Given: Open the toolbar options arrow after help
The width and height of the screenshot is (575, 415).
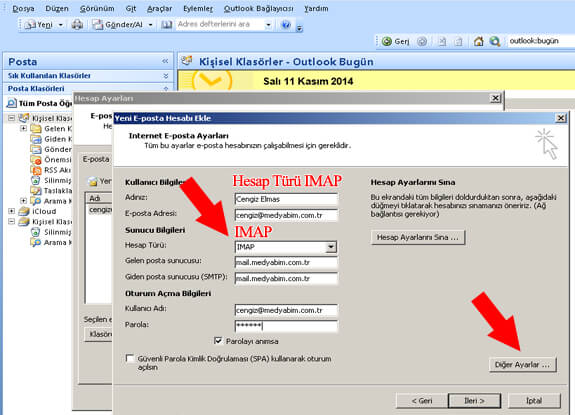Looking at the screenshot, I should coord(299,28).
